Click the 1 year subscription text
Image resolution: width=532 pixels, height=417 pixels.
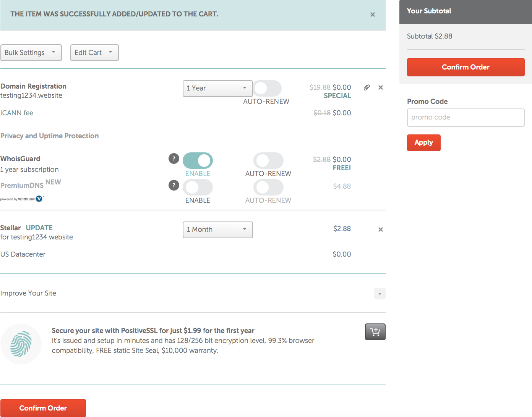pyautogui.click(x=29, y=170)
